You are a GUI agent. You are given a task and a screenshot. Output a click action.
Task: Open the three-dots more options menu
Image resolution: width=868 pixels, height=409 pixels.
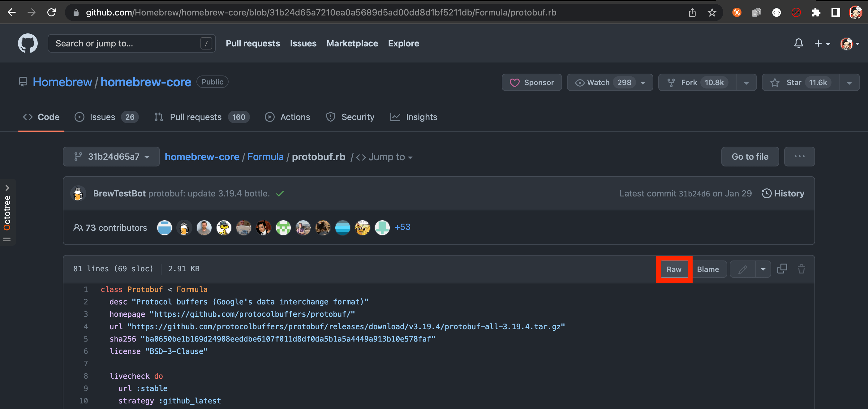pos(799,157)
